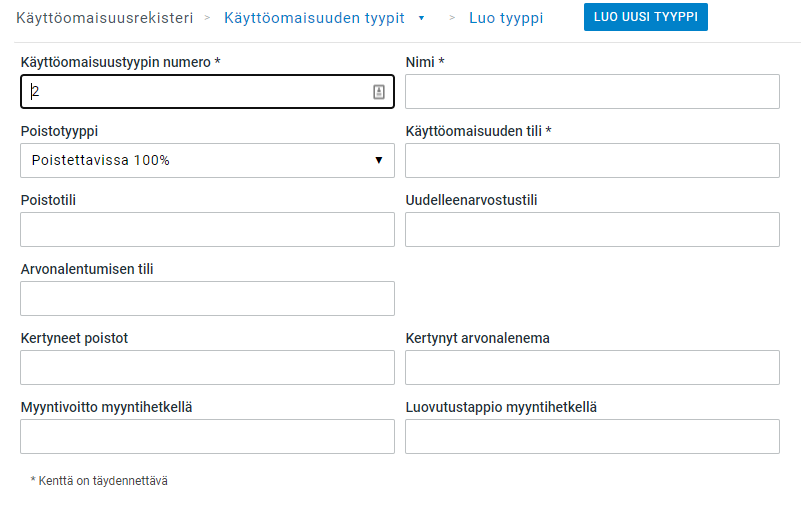The width and height of the screenshot is (801, 508).
Task: Click the LUO UUSI TYYPPI button
Action: pyautogui.click(x=645, y=17)
